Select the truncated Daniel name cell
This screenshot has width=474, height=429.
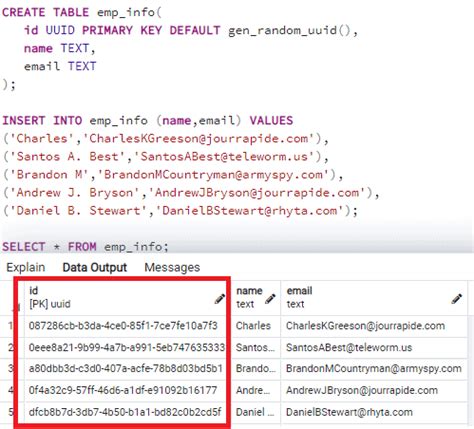point(256,412)
